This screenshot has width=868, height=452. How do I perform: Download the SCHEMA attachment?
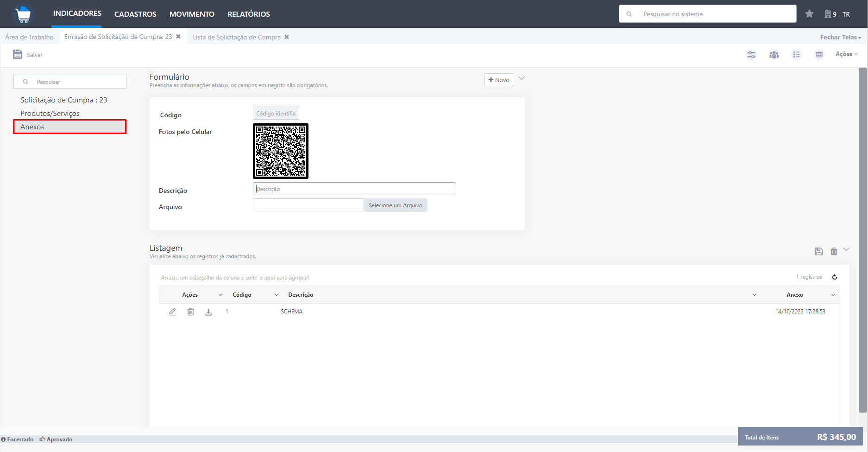coord(208,312)
